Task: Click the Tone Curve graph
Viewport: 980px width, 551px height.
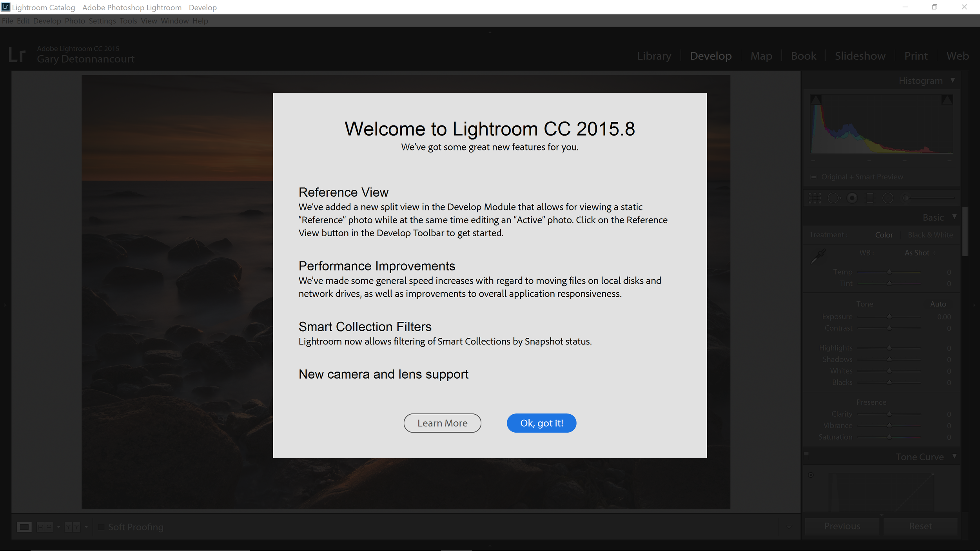Action: click(x=881, y=492)
